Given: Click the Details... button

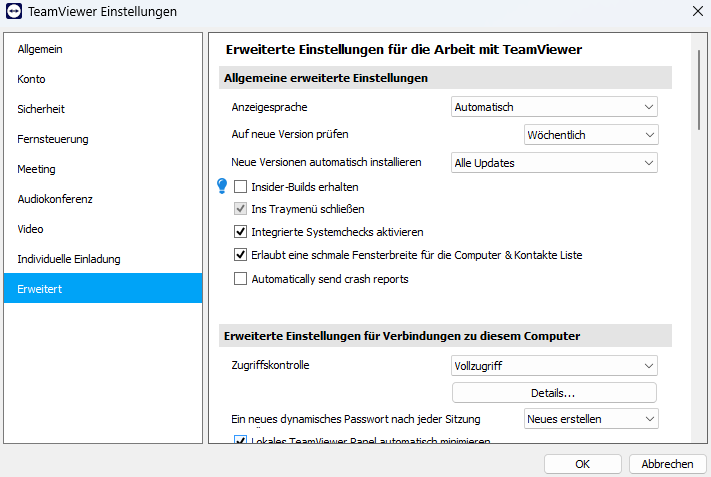Looking at the screenshot, I should tap(554, 393).
